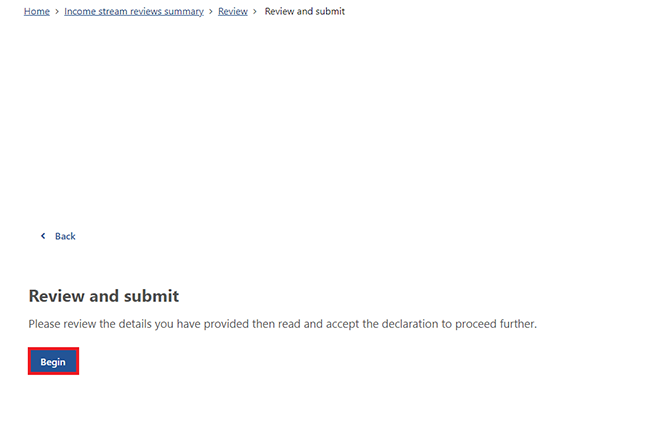This screenshot has width=650, height=433.
Task: Click the Back link text
Action: click(65, 236)
